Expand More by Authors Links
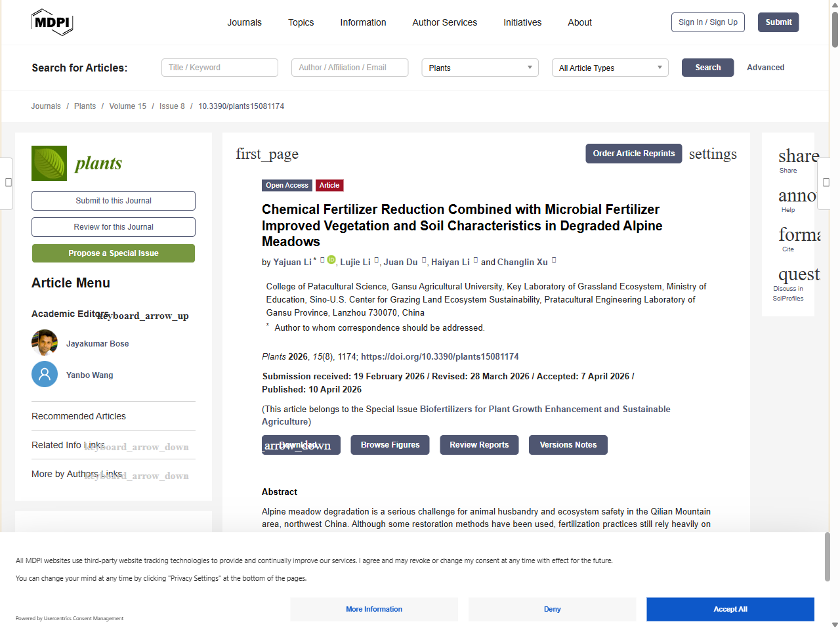Image resolution: width=840 pixels, height=630 pixels. coord(136,476)
